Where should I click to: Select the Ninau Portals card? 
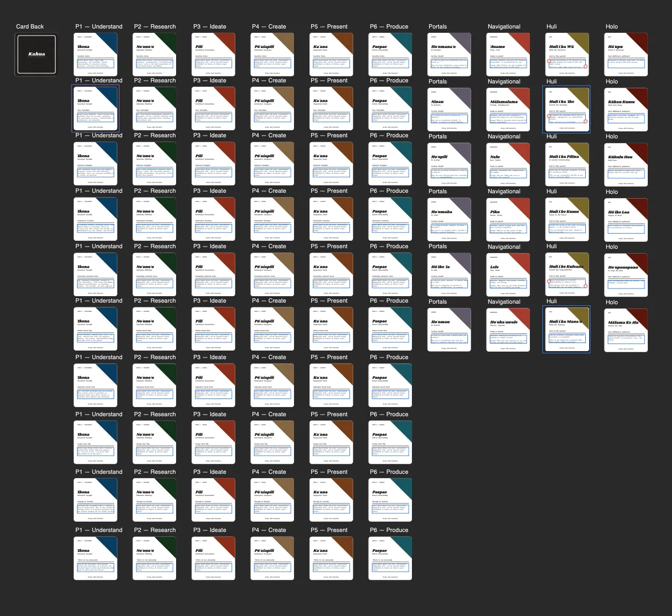[x=449, y=109]
